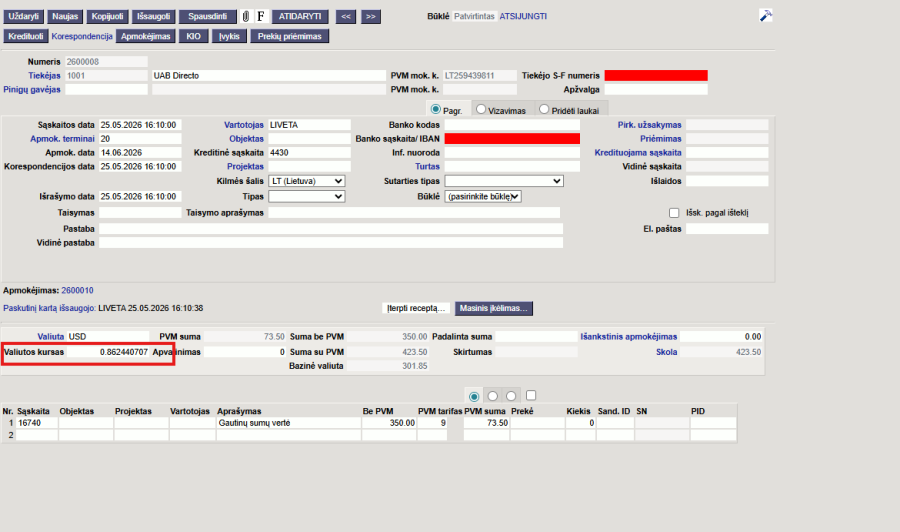The image size is (900, 532).
Task: Click the Apvalinimas field
Action: pos(245,352)
